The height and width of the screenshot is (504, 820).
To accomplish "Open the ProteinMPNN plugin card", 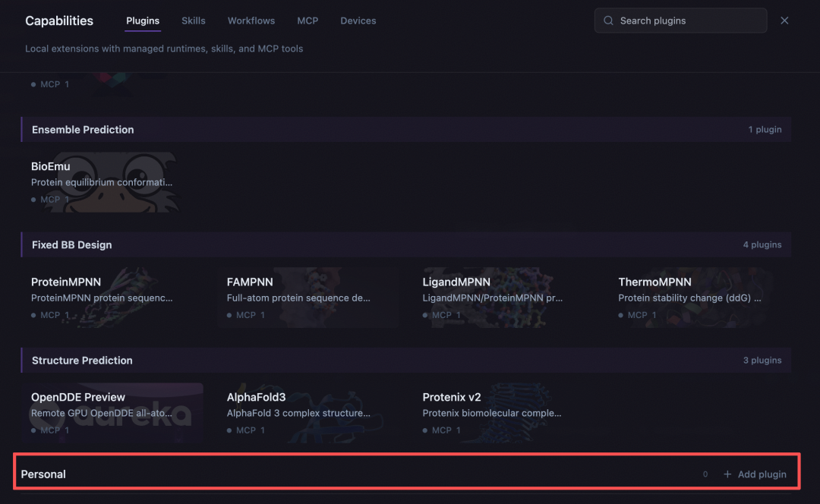I will (x=112, y=298).
